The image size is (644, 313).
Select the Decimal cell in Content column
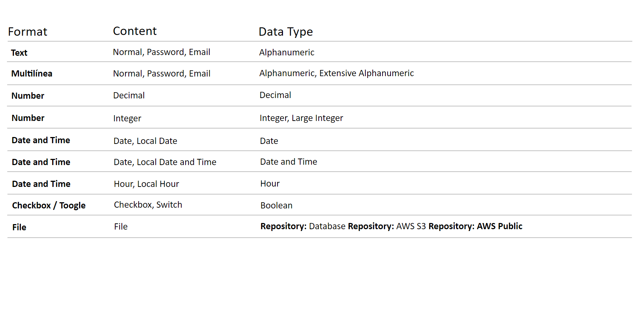coord(129,95)
